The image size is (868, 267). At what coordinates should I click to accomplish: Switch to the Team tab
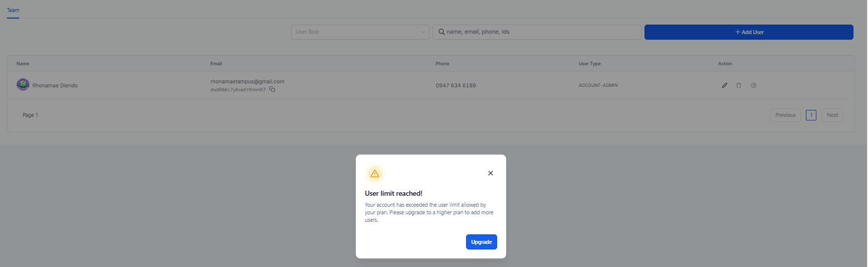pyautogui.click(x=13, y=10)
